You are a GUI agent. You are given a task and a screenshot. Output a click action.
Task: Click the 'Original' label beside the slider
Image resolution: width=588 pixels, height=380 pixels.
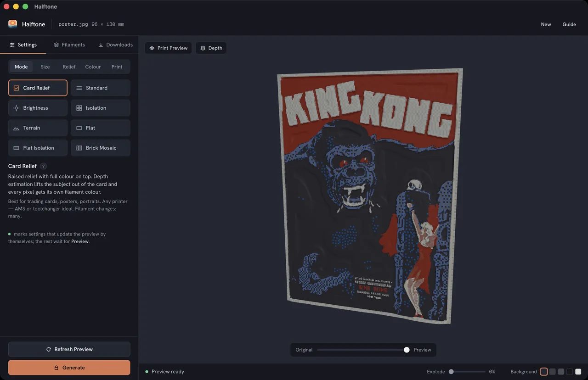tap(304, 350)
